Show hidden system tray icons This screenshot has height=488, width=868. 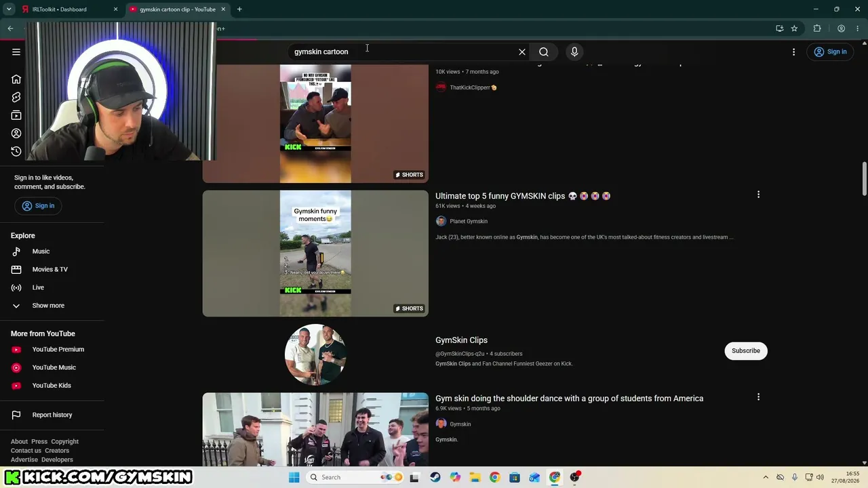(x=766, y=477)
